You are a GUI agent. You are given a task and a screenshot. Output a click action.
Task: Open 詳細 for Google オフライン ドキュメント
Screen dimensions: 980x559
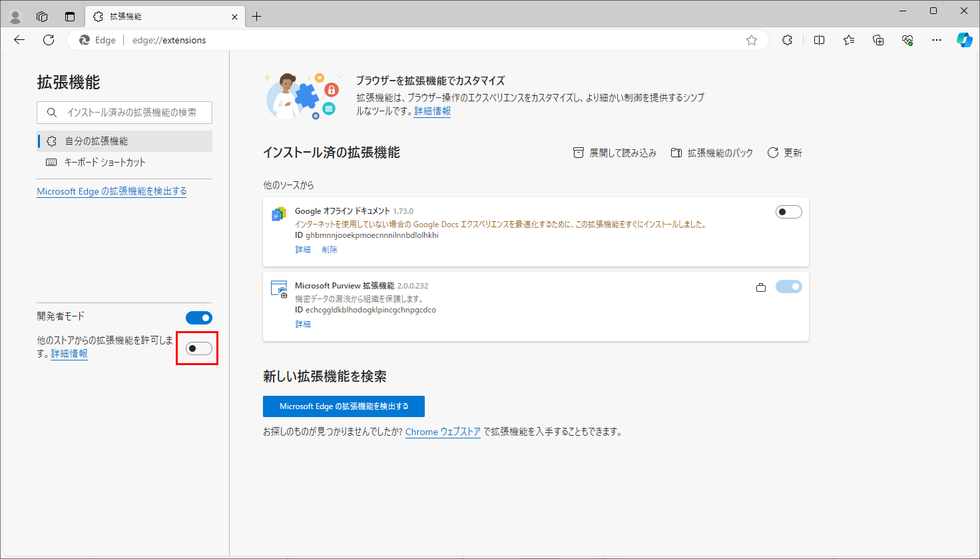pos(303,250)
